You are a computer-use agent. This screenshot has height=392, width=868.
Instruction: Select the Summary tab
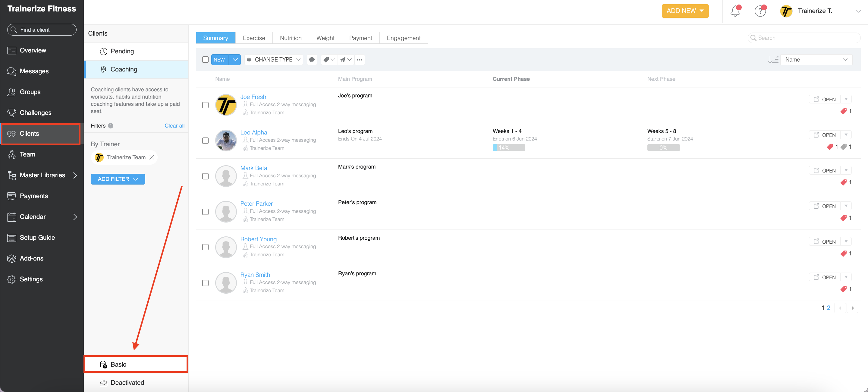pos(215,38)
